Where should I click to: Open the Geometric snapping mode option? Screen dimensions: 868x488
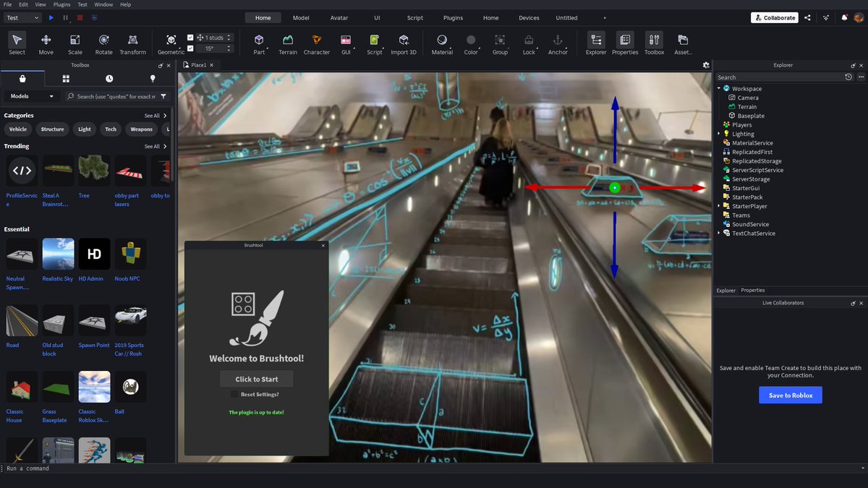171,43
